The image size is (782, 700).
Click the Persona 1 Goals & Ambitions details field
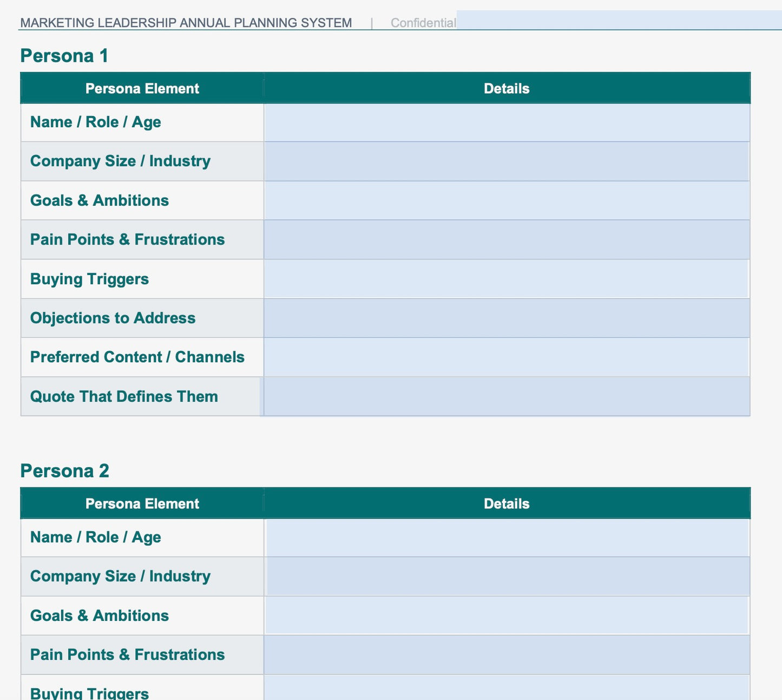point(507,200)
